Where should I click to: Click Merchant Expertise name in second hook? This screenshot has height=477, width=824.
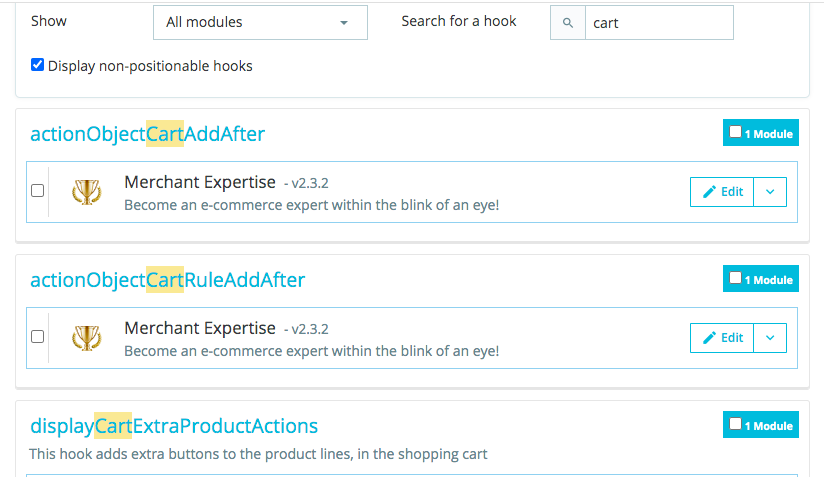point(199,328)
